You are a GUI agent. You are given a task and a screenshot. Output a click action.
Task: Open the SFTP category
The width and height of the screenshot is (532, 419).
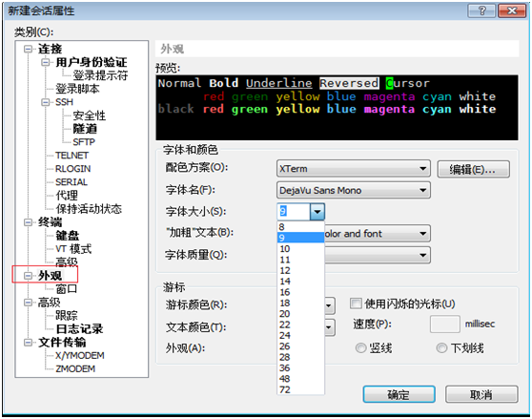[x=84, y=142]
